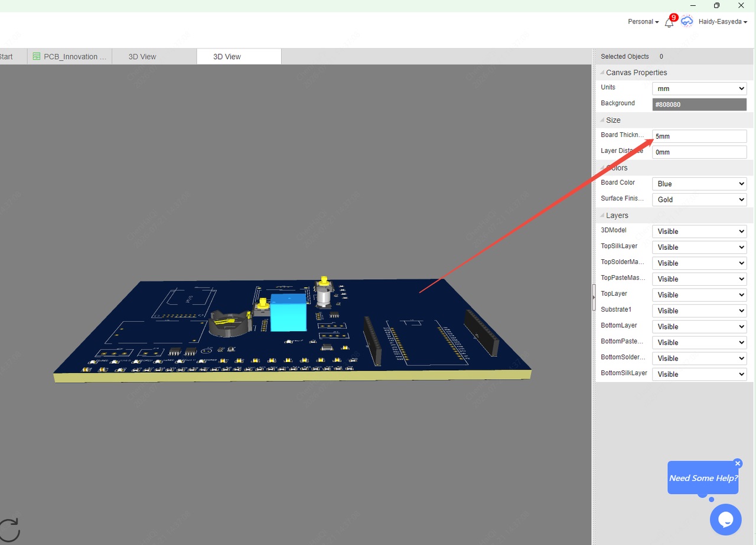Collapse the Canvas Properties section
This screenshot has height=545, width=756.
click(x=602, y=73)
